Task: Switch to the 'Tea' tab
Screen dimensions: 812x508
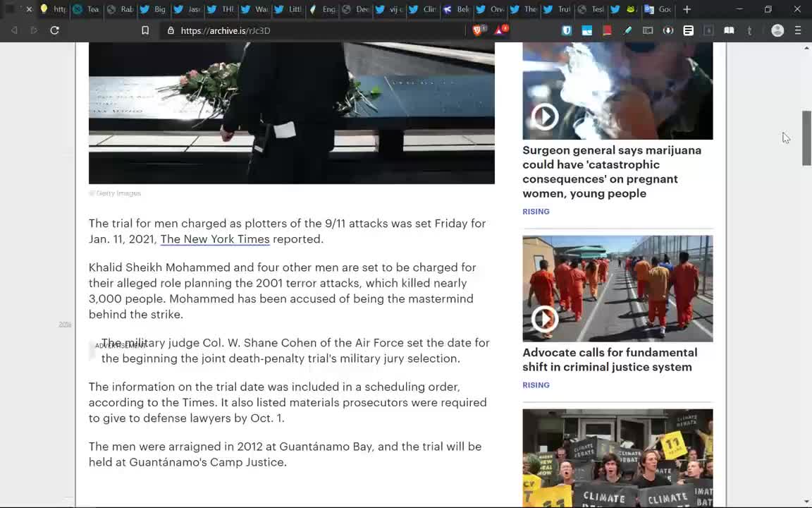Action: pos(87,9)
